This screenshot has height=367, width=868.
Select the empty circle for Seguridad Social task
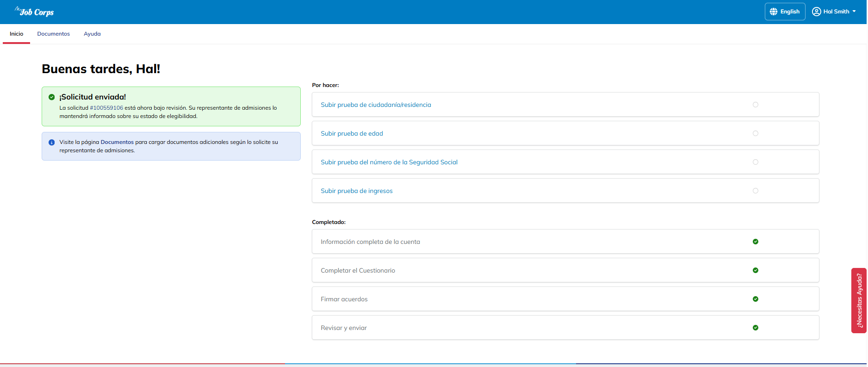[x=755, y=162]
